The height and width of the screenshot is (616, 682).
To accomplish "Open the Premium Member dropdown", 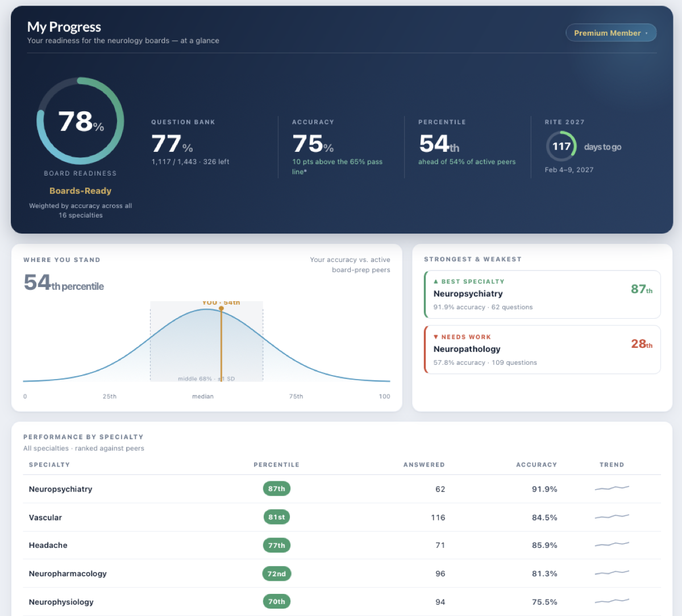I will pyautogui.click(x=611, y=33).
